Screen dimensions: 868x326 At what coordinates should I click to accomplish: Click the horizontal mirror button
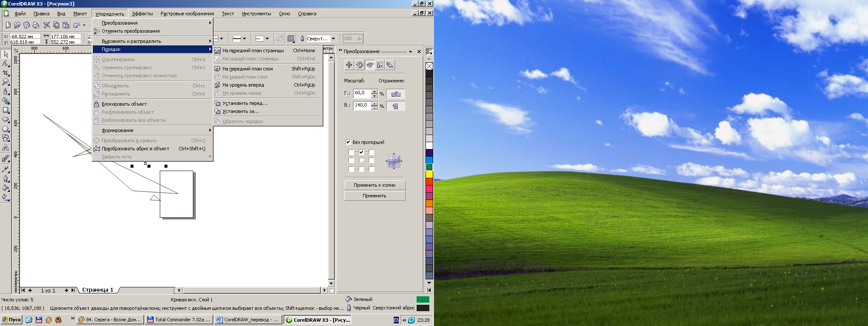(x=395, y=94)
